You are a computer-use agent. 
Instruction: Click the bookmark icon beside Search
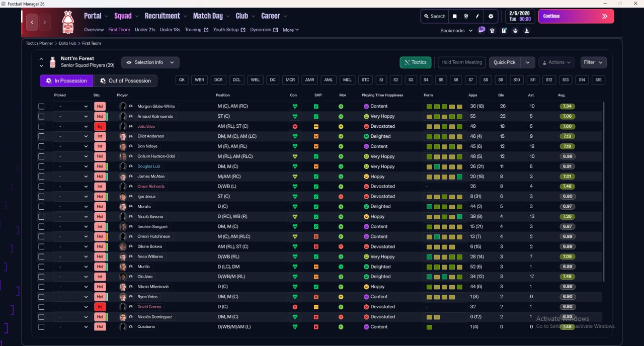[454, 16]
